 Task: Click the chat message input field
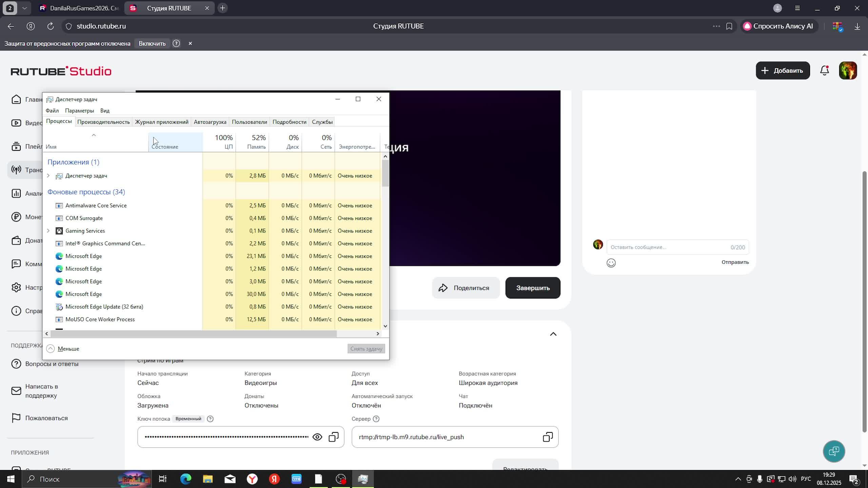[x=668, y=247]
